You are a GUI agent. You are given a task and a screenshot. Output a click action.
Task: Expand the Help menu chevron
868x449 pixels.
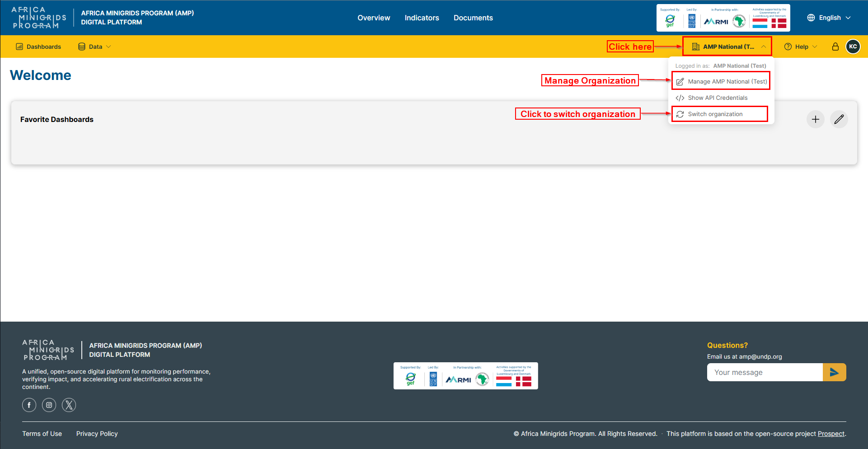tap(815, 47)
